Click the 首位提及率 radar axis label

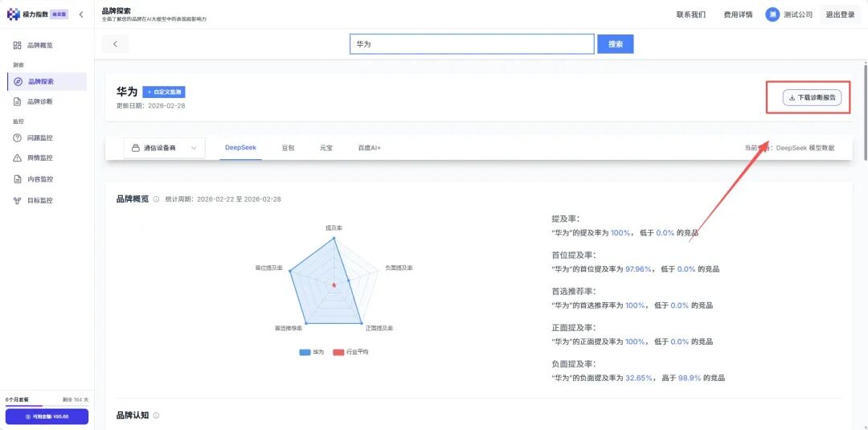click(269, 268)
